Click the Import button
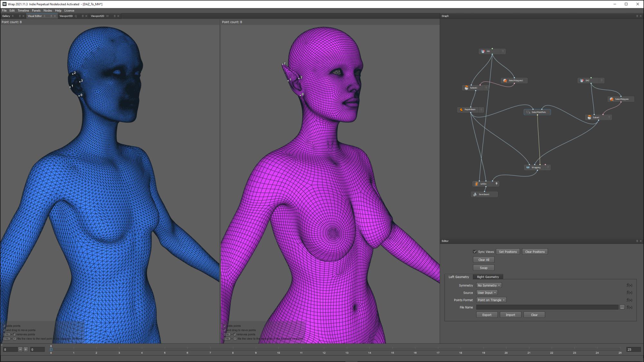The image size is (644, 362). (510, 315)
